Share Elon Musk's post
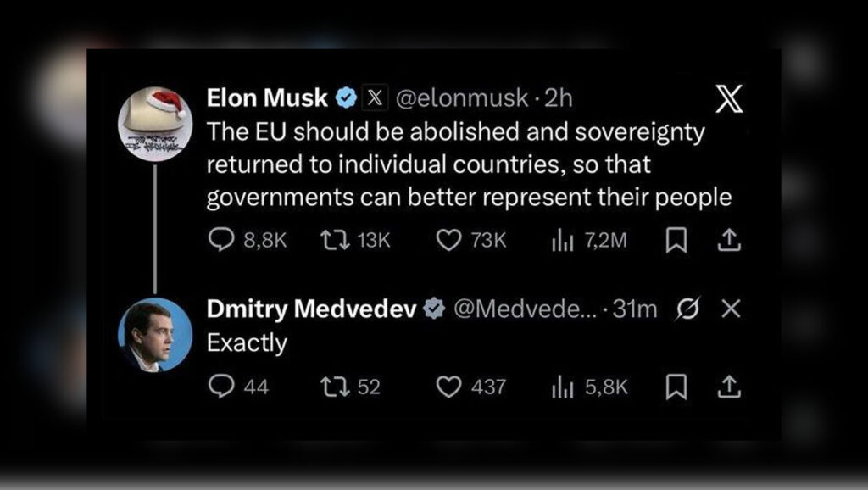The height and width of the screenshot is (490, 868). tap(729, 241)
